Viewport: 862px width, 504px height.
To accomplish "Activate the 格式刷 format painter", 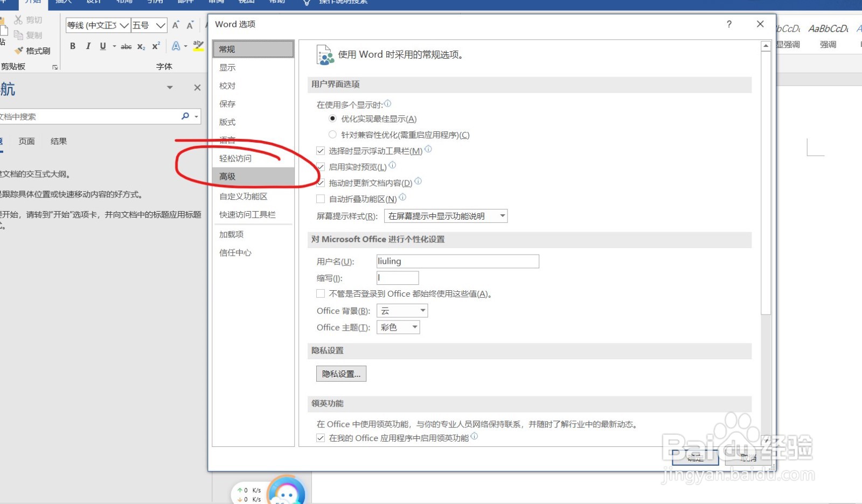I will point(32,51).
